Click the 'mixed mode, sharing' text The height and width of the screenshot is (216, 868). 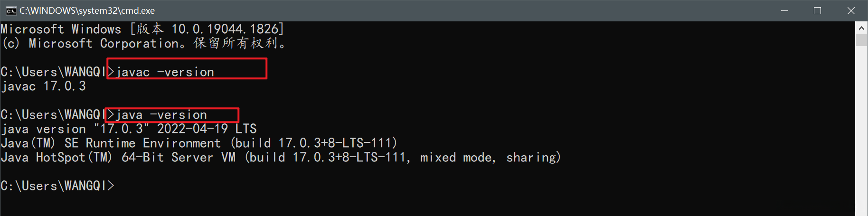click(490, 158)
